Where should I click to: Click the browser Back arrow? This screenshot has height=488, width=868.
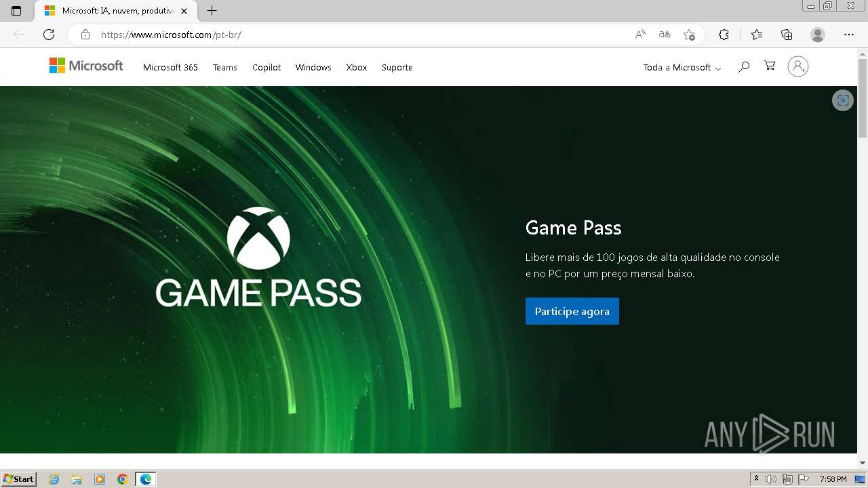coord(19,35)
